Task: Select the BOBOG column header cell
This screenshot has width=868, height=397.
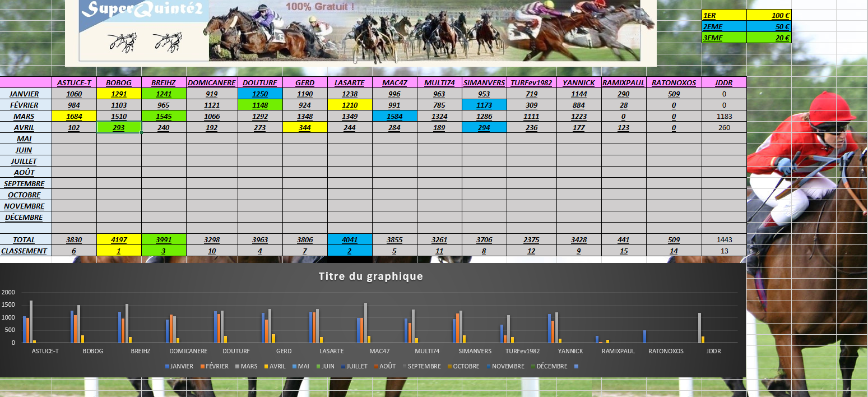Action: [x=119, y=82]
